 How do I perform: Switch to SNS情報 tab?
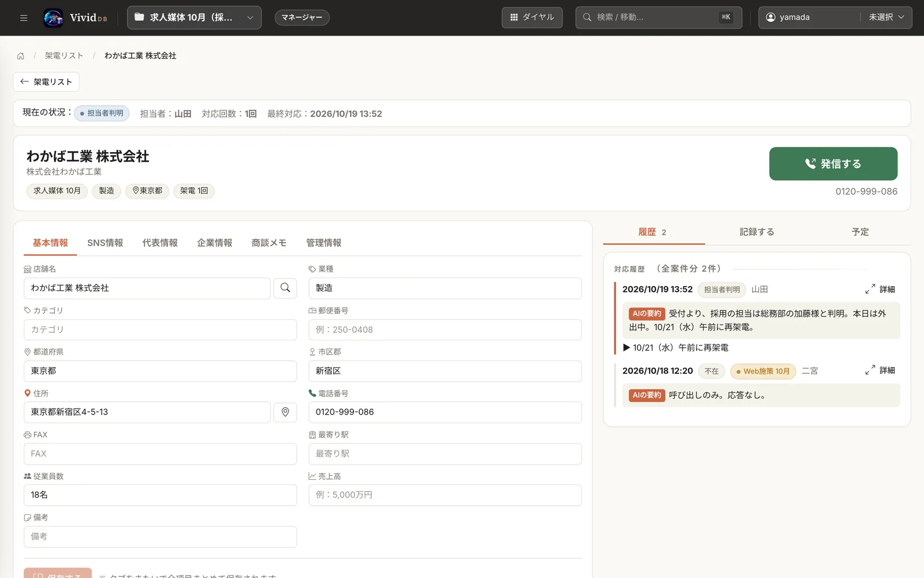point(105,243)
